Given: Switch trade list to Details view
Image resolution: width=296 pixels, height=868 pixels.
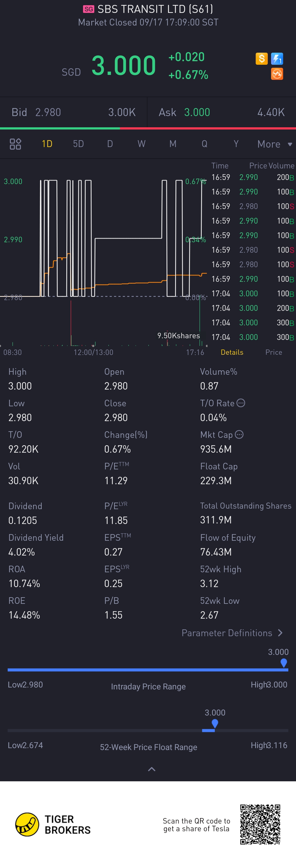Looking at the screenshot, I should 232,352.
